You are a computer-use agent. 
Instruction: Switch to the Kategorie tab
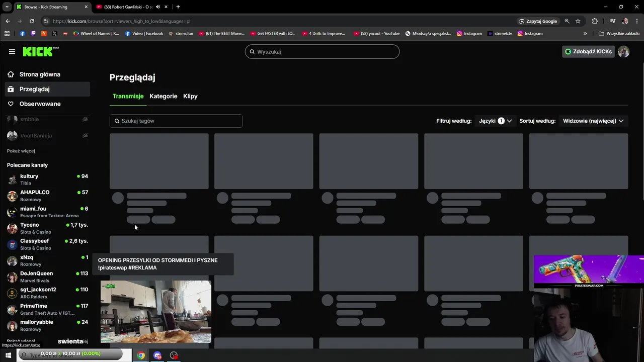click(x=163, y=96)
